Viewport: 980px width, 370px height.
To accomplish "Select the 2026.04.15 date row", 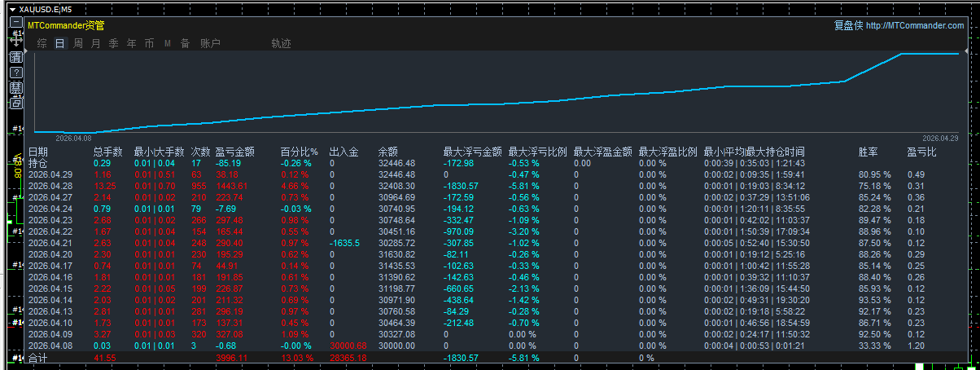I will tap(50, 289).
